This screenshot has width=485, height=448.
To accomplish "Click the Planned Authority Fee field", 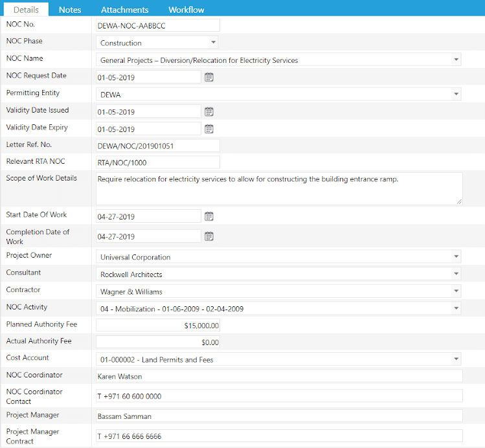I will [x=158, y=325].
